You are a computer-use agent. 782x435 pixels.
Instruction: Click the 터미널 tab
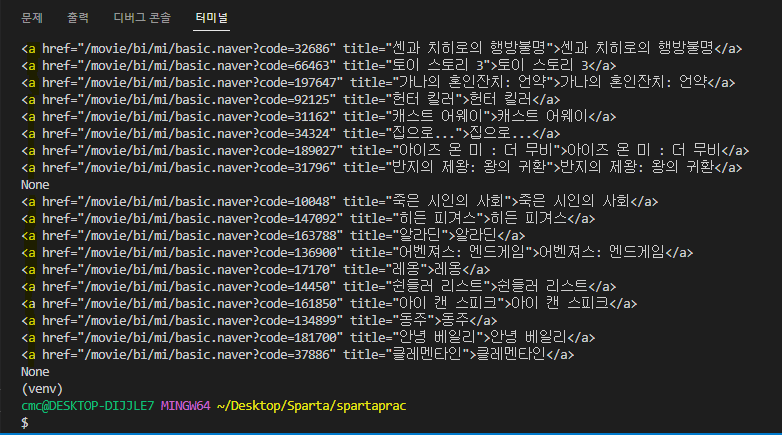pos(211,18)
